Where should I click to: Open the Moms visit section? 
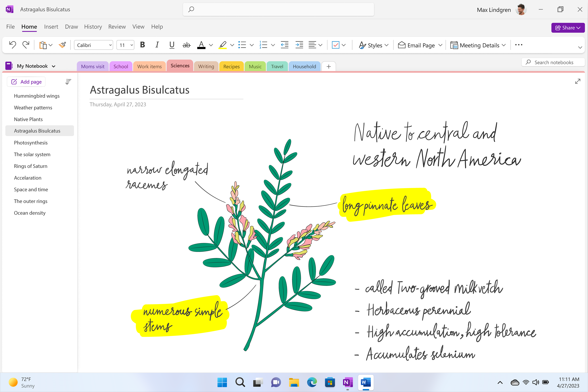pos(93,66)
